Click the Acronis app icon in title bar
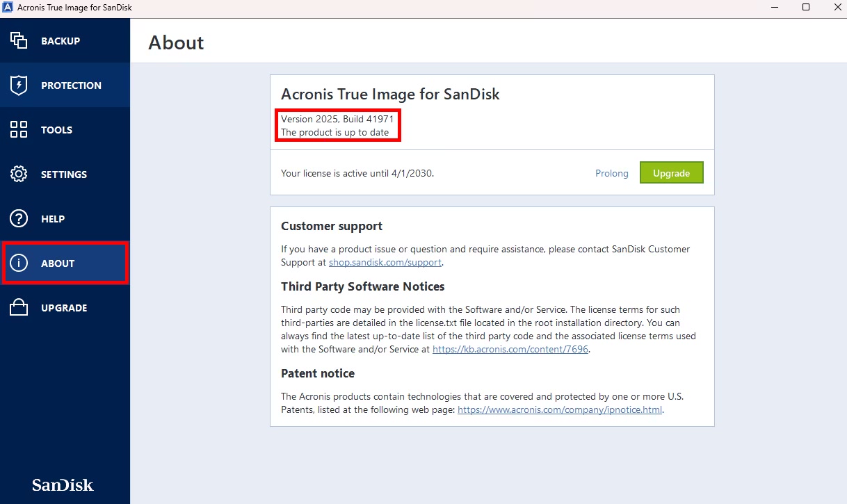This screenshot has width=847, height=504. coord(8,8)
